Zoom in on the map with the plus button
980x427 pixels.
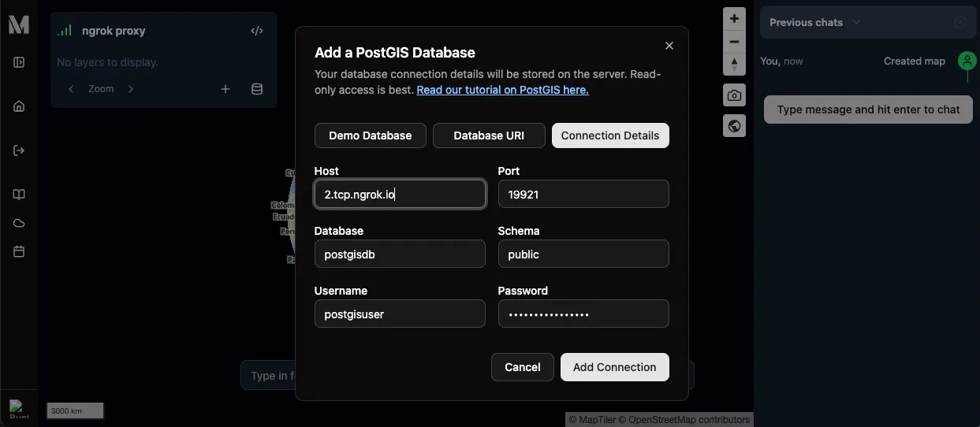coord(734,19)
